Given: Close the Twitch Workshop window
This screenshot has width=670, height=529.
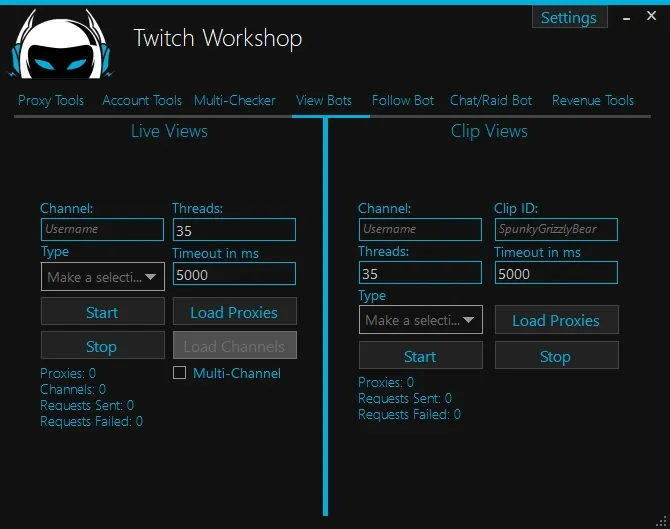Looking at the screenshot, I should click(651, 16).
